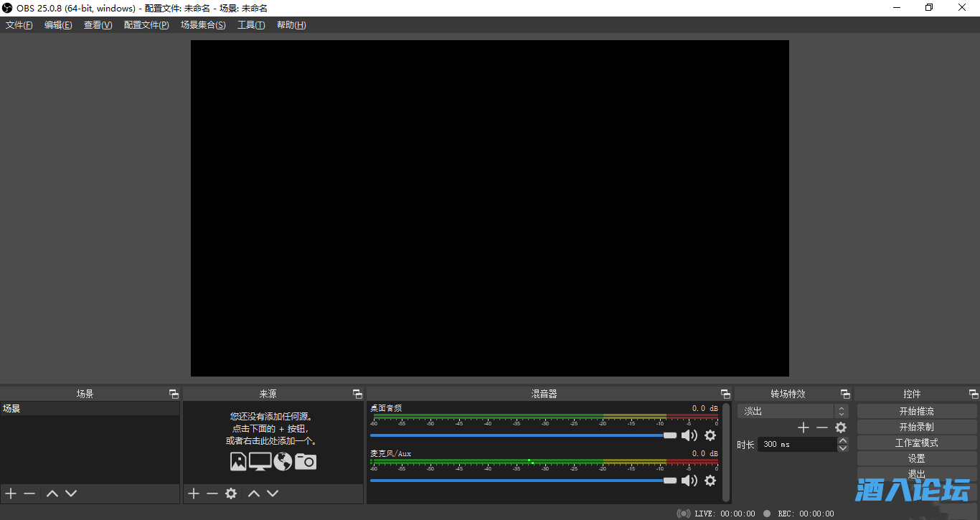980x520 pixels.
Task: Undock the 场景 panel with its float icon
Action: 174,394
